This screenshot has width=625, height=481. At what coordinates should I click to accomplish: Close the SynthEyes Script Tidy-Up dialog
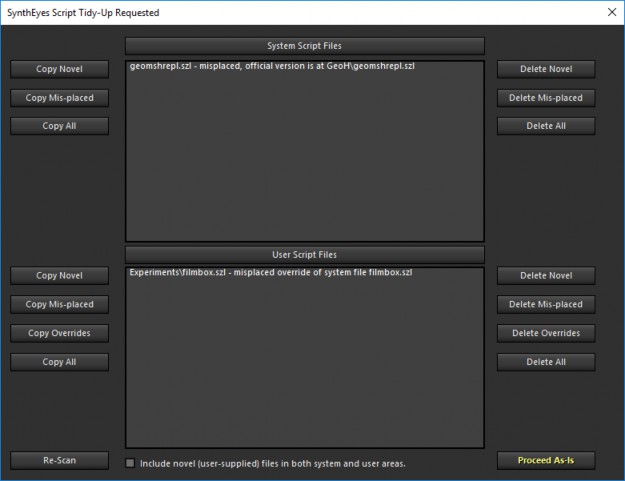[611, 12]
